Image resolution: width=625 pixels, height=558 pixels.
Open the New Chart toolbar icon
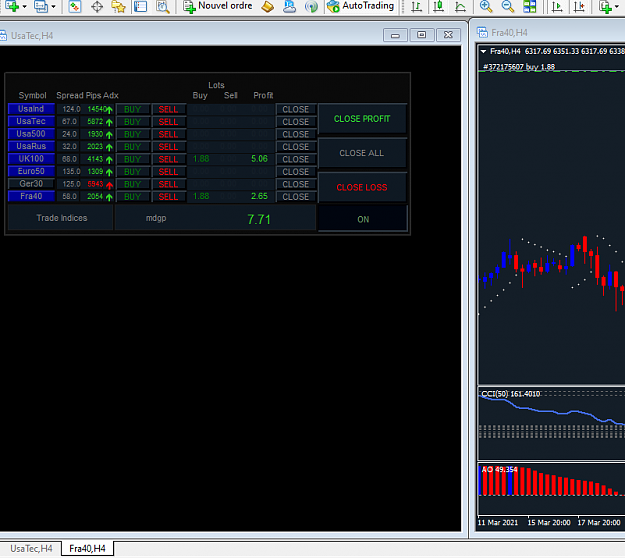12,6
